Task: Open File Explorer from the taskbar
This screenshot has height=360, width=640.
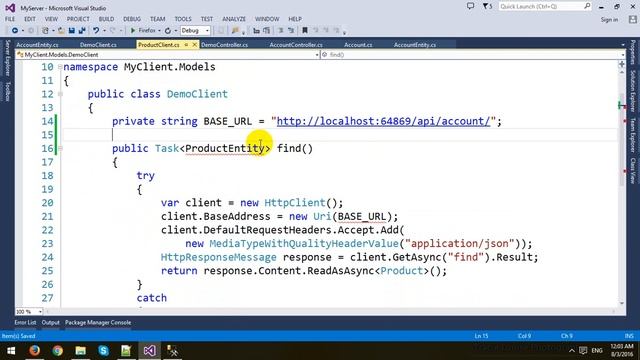Action: [x=80, y=351]
